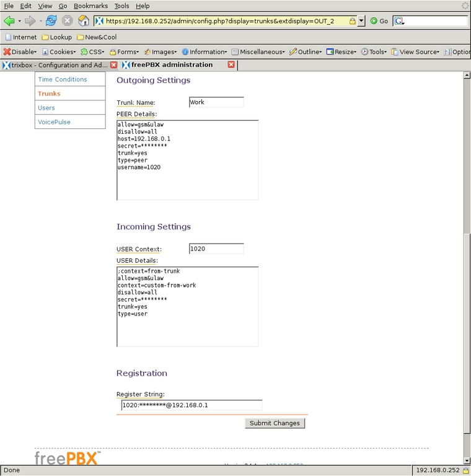Go to the Home page icon
The height and width of the screenshot is (476, 471).
(x=84, y=20)
